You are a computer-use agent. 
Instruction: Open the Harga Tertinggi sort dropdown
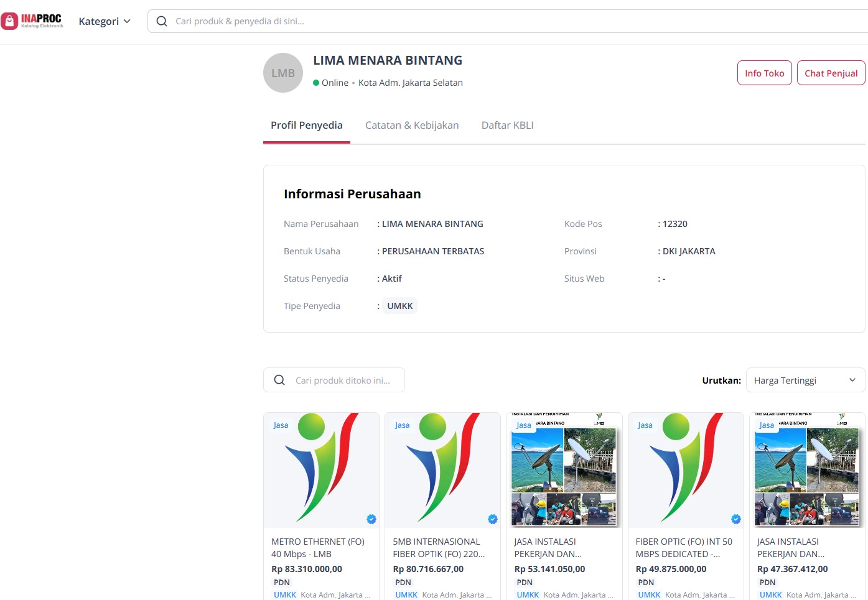(x=805, y=380)
